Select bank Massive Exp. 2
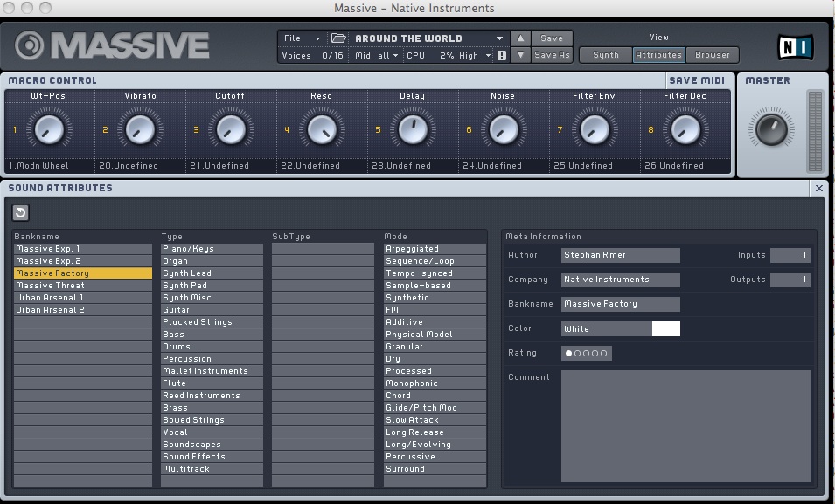Screen dimensions: 835x504 point(82,261)
